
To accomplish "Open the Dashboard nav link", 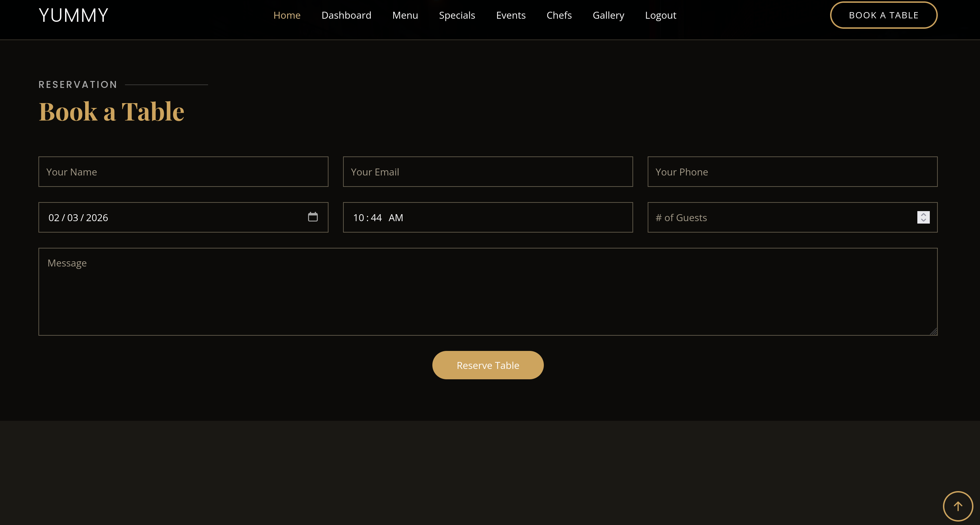I will point(346,15).
